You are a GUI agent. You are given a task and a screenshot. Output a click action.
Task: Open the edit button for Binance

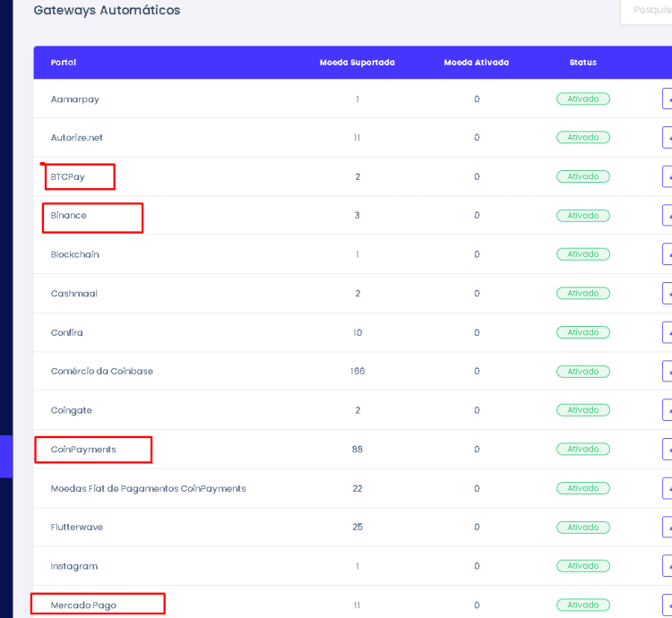[667, 216]
